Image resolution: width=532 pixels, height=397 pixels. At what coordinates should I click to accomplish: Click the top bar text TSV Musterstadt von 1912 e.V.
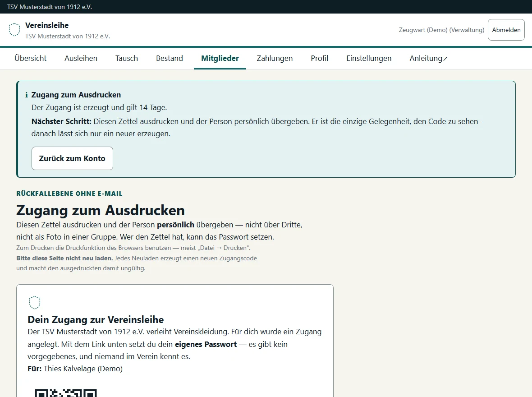[50, 7]
